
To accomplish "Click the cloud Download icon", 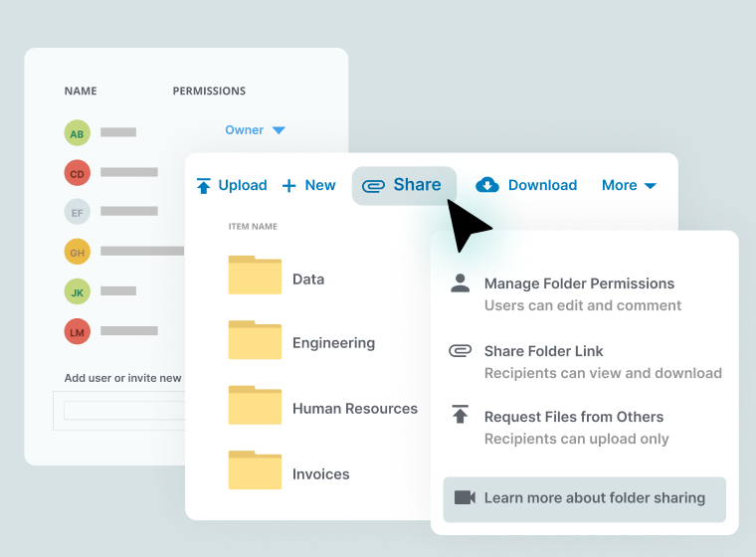I will (487, 185).
